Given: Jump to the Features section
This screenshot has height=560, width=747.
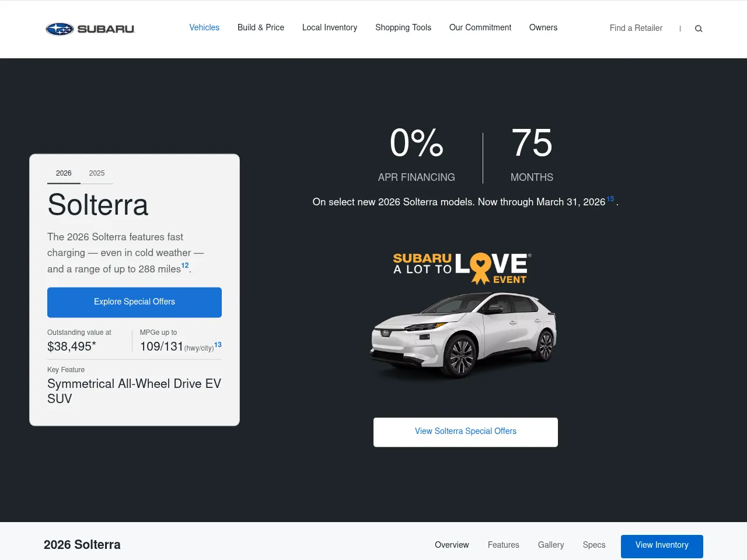Looking at the screenshot, I should tap(504, 545).
